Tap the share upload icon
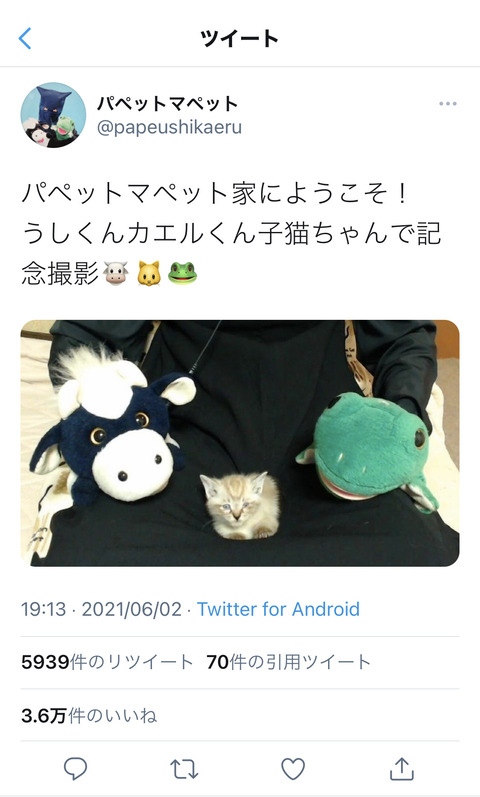Image resolution: width=480 pixels, height=797 pixels. 402,769
